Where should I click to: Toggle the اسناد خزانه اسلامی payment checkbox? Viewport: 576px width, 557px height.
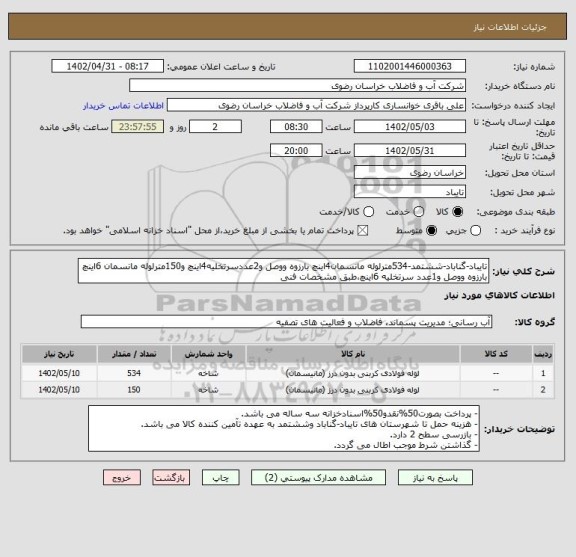pos(363,231)
